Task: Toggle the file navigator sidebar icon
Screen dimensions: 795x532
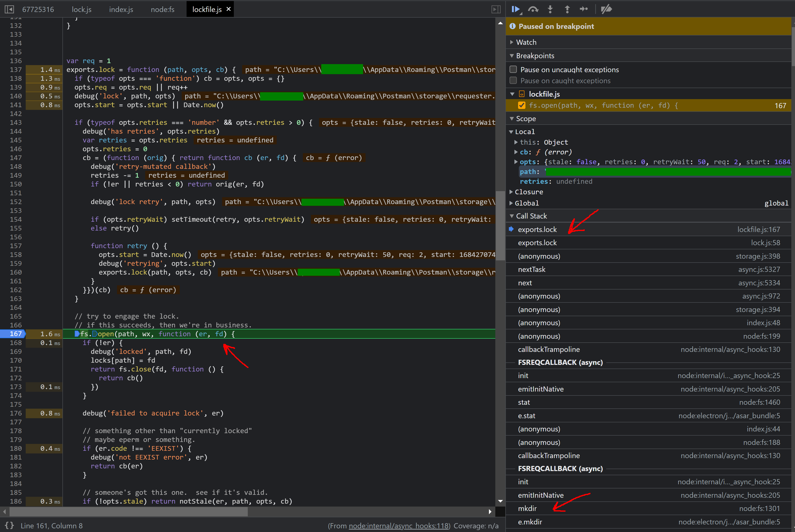Action: click(x=9, y=9)
